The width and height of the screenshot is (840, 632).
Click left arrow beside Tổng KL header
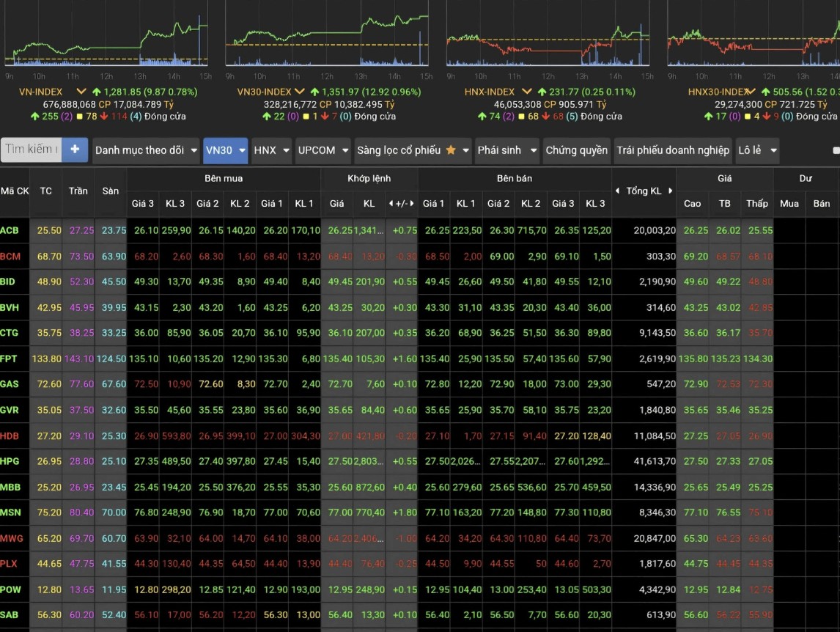pyautogui.click(x=617, y=191)
